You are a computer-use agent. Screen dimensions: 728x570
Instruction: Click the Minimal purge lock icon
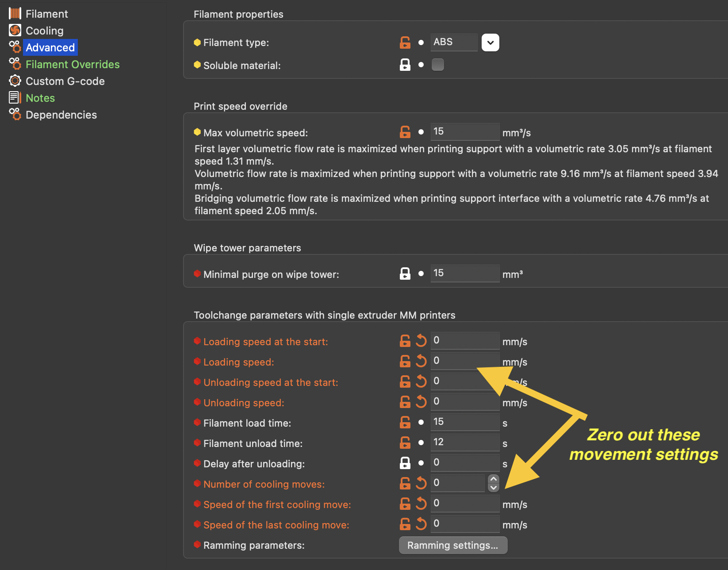pos(405,273)
